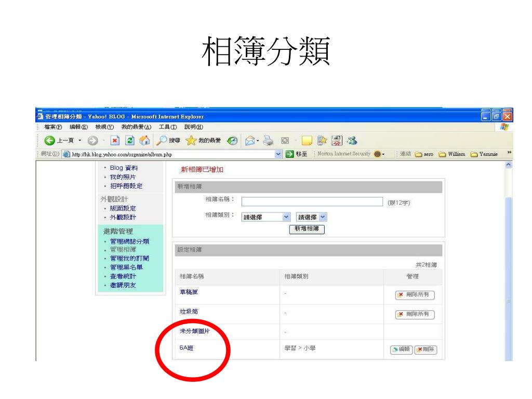Open the 檔案(F) menu
Image resolution: width=532 pixels, height=399 pixels.
point(54,127)
